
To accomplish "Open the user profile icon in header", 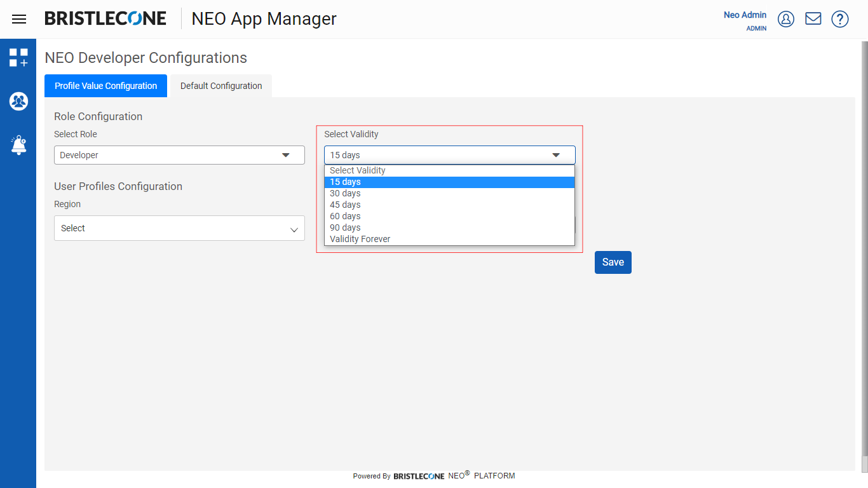I will (x=786, y=19).
